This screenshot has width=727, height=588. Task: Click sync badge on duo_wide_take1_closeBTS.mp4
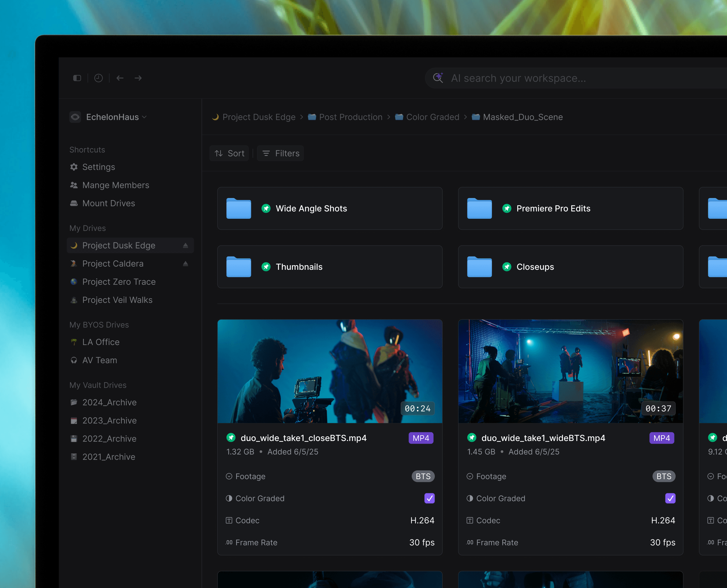point(231,438)
